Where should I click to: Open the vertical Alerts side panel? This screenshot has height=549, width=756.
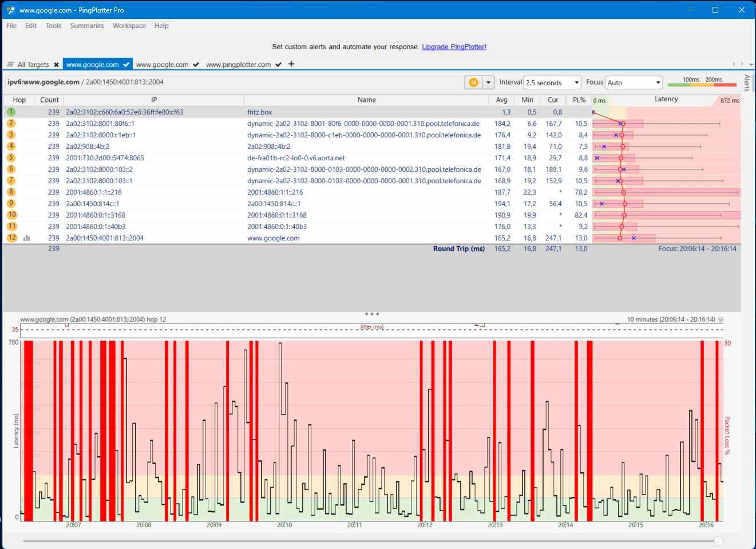coord(747,83)
